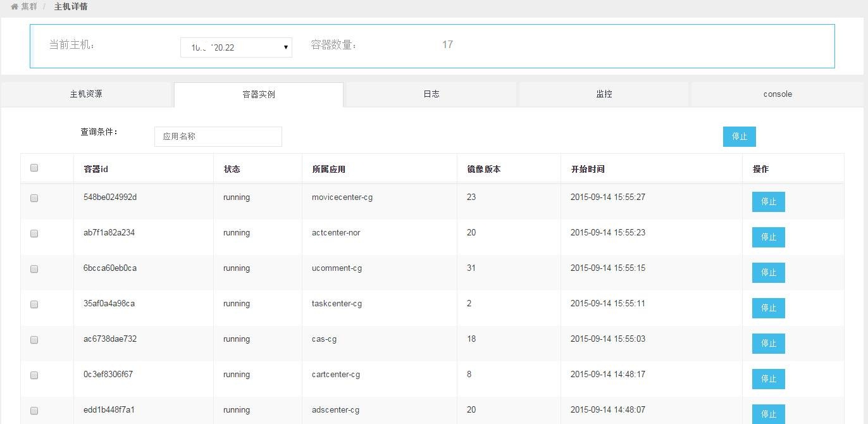Check the box for container ab7f1a82a234
The image size is (868, 424).
[x=34, y=234]
